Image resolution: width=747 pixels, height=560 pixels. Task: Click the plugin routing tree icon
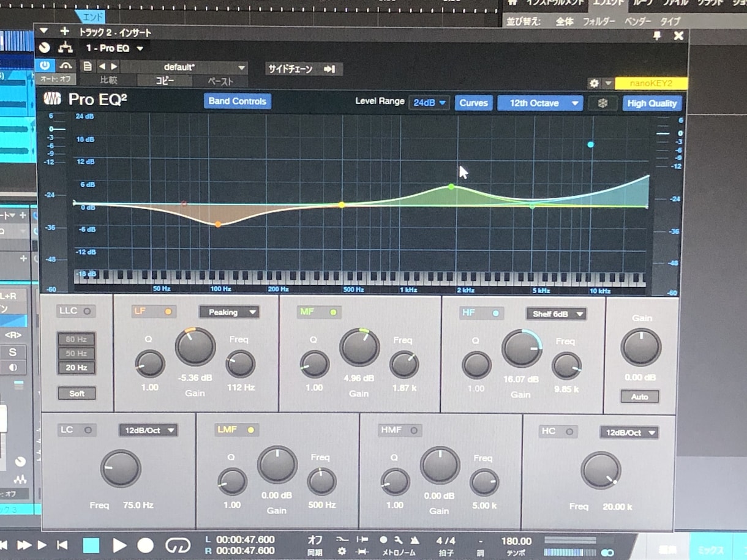click(65, 48)
